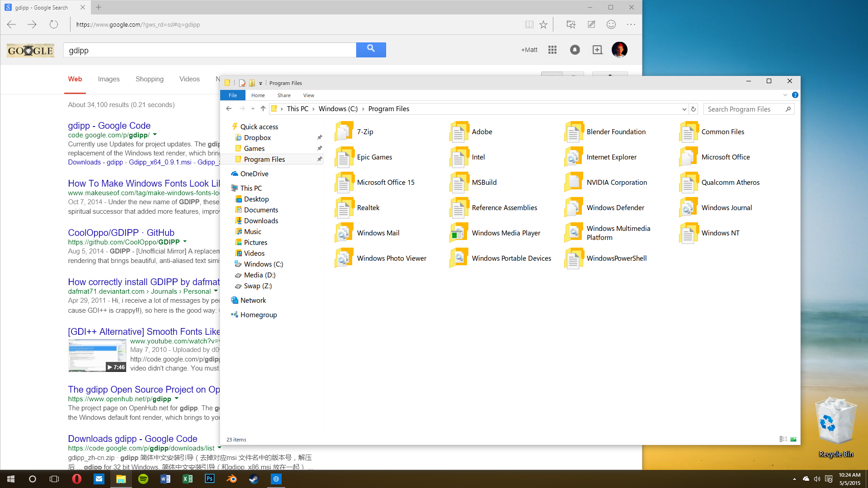Open the Home ribbon tab
The image size is (868, 488).
[x=258, y=95]
